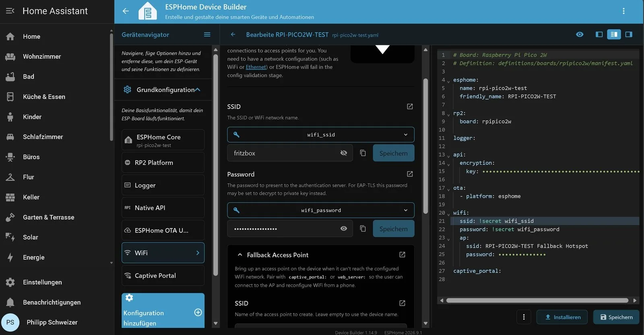Select Native API component
644x335 pixels.
tap(163, 208)
